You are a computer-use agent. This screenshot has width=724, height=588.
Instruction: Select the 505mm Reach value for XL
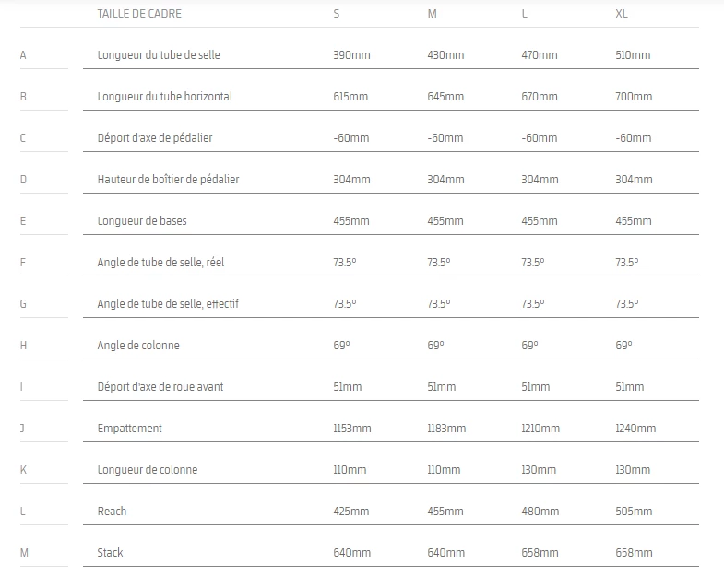(x=634, y=512)
